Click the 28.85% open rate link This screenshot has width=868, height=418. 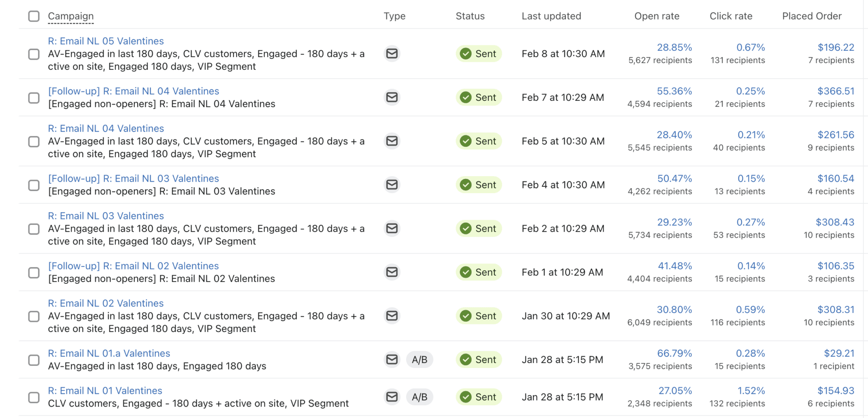pos(675,47)
